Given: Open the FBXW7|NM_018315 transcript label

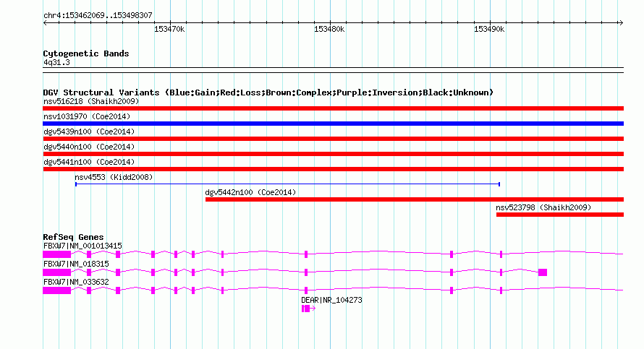Looking at the screenshot, I should click(x=76, y=264).
